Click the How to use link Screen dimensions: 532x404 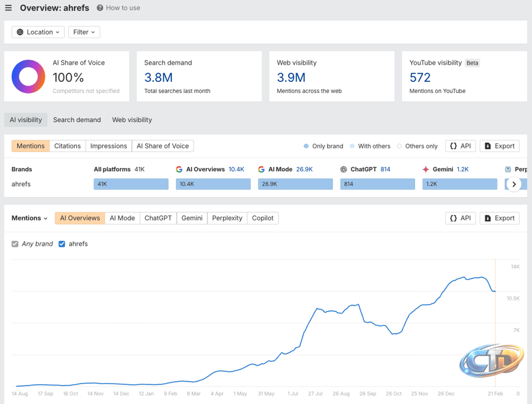point(123,8)
